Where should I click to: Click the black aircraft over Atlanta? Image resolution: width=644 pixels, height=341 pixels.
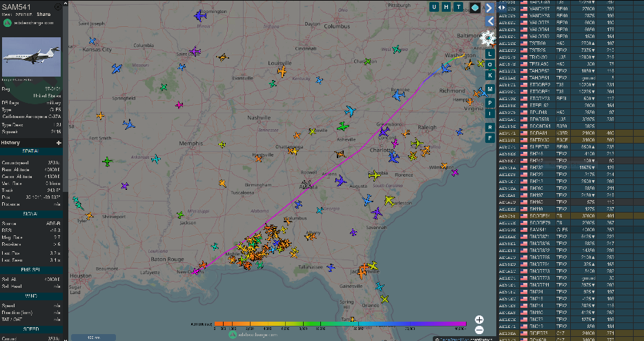coord(306,184)
